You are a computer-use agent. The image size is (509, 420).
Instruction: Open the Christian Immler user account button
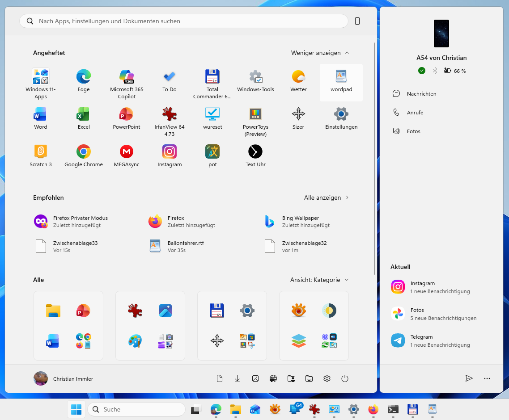click(x=64, y=378)
